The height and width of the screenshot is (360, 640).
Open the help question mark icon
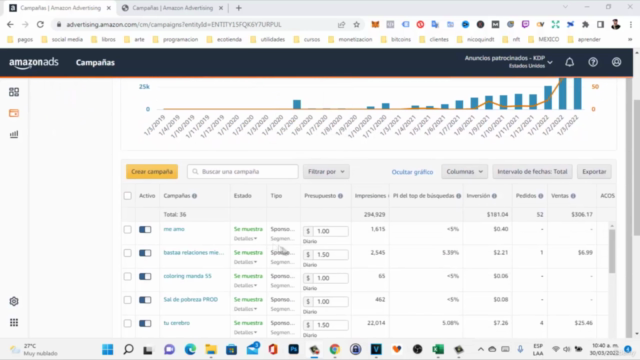593,62
